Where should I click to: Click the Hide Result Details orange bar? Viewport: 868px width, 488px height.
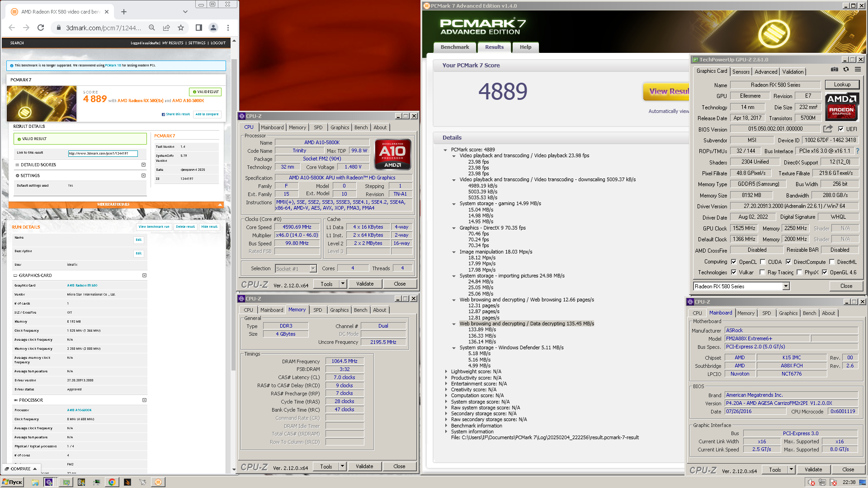tap(116, 205)
